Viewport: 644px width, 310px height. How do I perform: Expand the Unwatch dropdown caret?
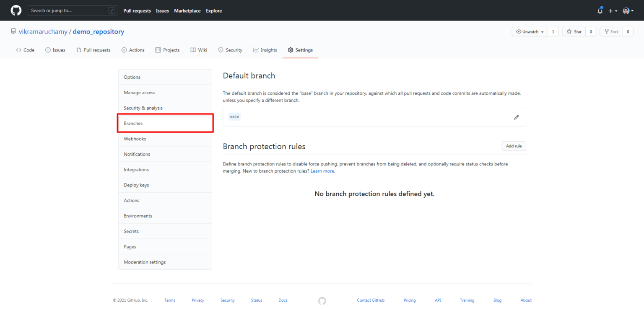(x=542, y=31)
